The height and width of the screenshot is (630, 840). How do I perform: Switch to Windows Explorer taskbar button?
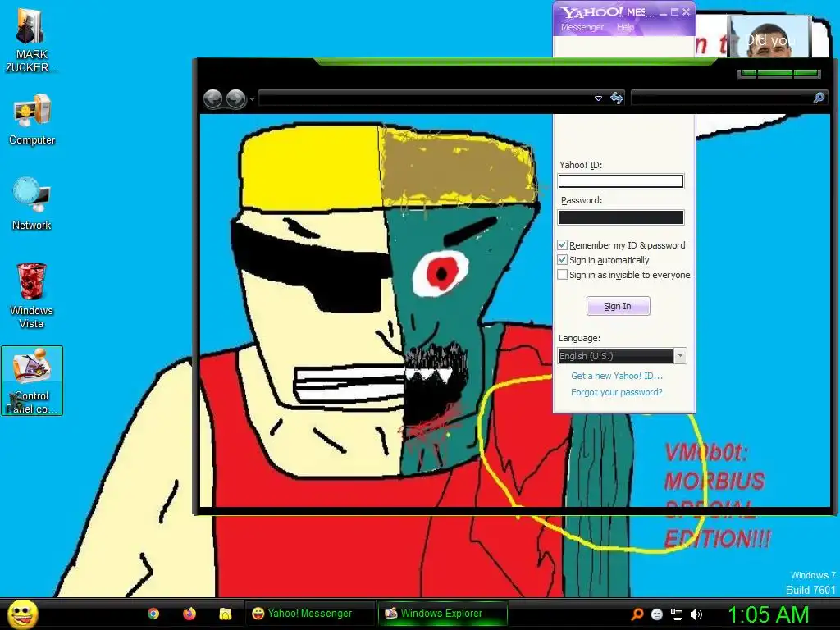(x=442, y=614)
